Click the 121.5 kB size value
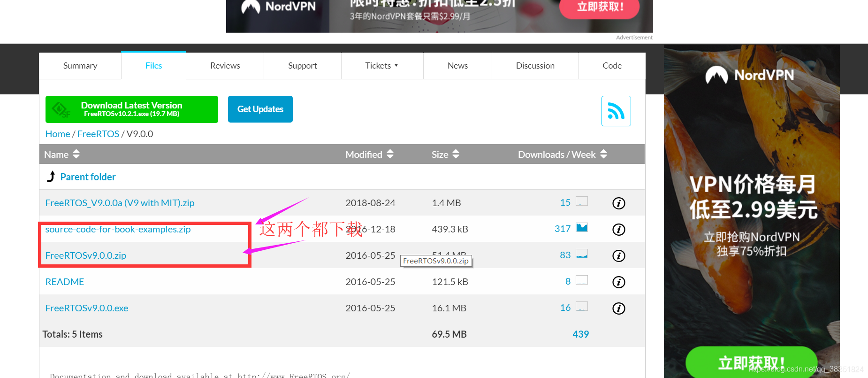 (x=450, y=282)
